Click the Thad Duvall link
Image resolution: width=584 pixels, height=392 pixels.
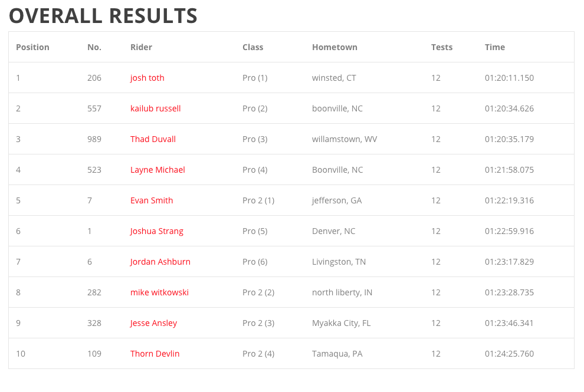[x=153, y=139]
